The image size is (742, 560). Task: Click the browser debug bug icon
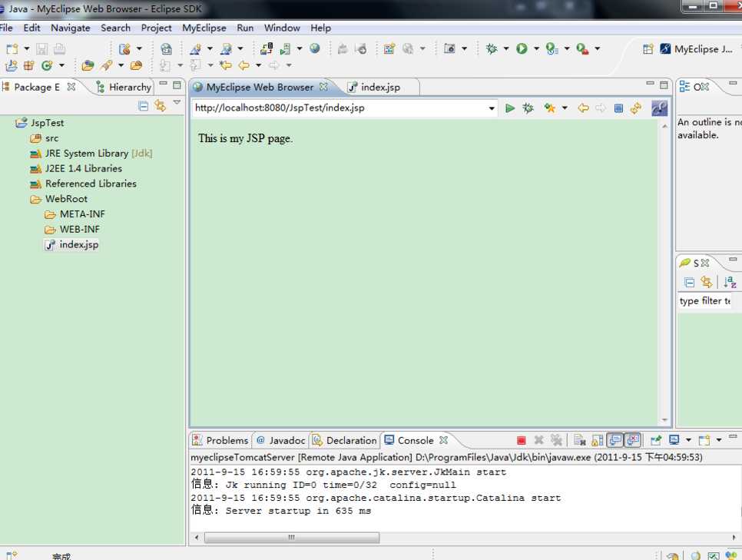tap(528, 108)
